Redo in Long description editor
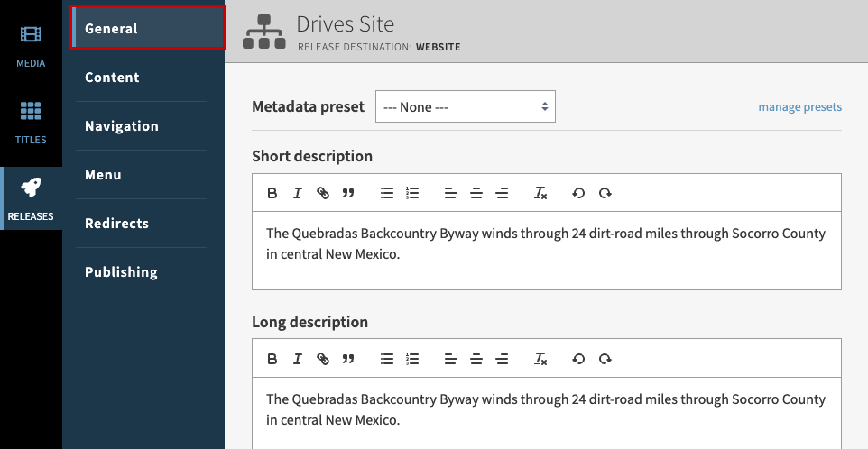 pyautogui.click(x=605, y=359)
